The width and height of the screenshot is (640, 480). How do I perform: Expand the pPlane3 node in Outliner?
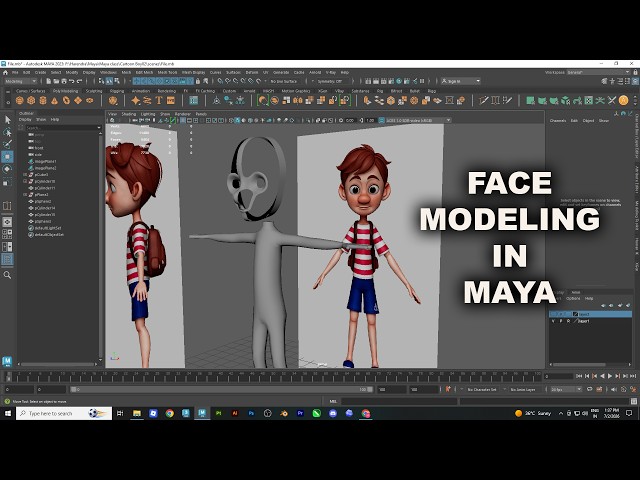click(x=25, y=195)
